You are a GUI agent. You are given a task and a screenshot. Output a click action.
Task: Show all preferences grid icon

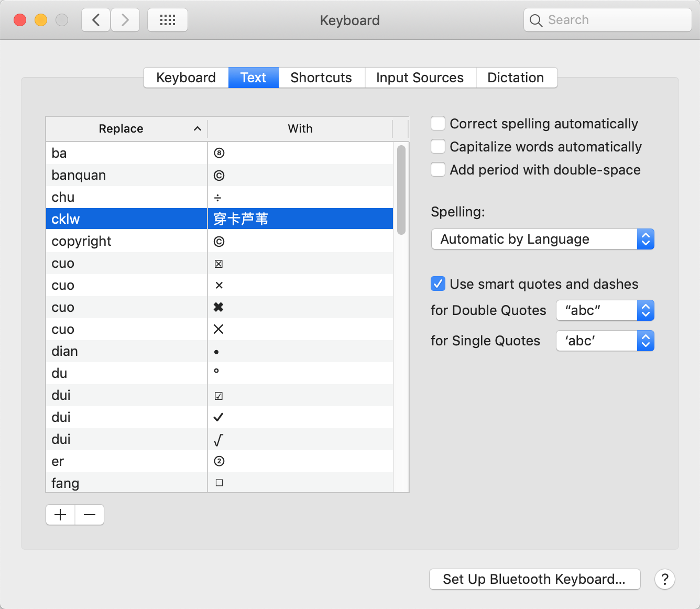pos(168,20)
